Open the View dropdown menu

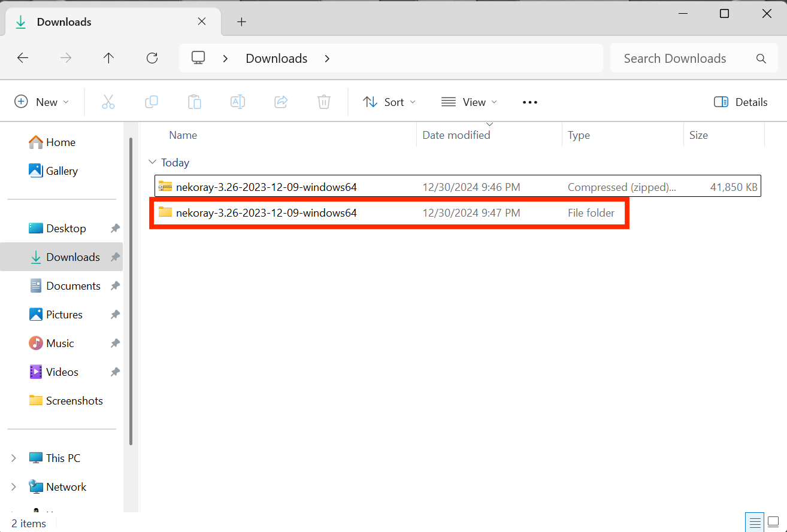click(x=469, y=102)
